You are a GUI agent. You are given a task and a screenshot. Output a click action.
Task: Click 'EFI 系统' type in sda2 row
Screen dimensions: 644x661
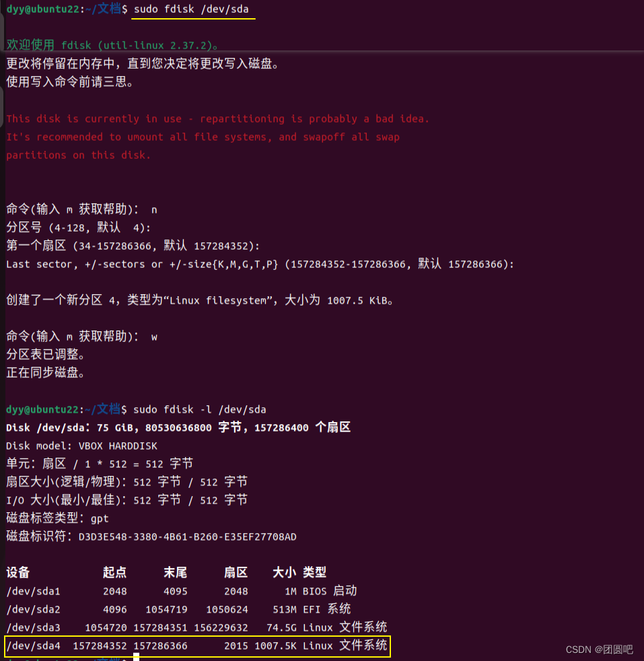[x=326, y=608]
